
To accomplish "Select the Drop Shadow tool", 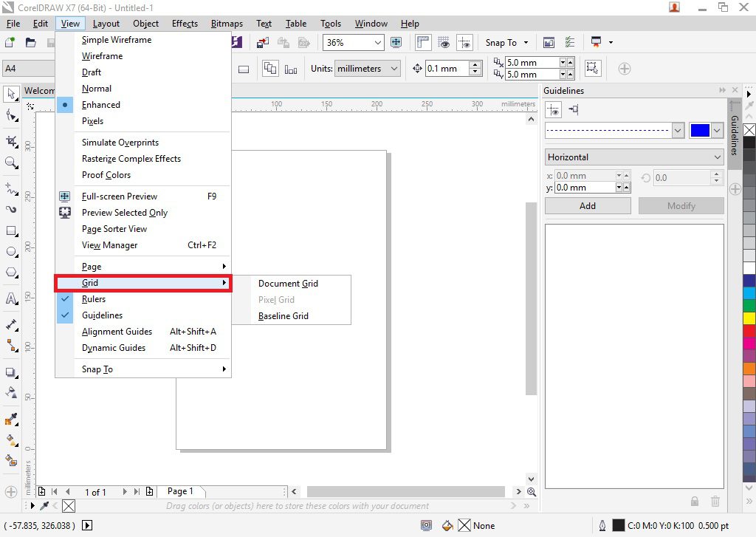I will click(x=11, y=372).
